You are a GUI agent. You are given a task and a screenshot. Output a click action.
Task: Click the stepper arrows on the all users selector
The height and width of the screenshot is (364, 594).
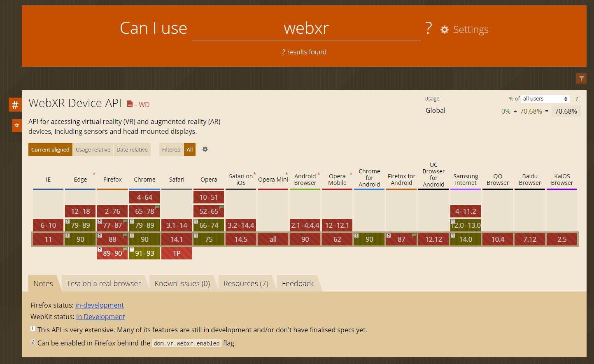click(566, 98)
